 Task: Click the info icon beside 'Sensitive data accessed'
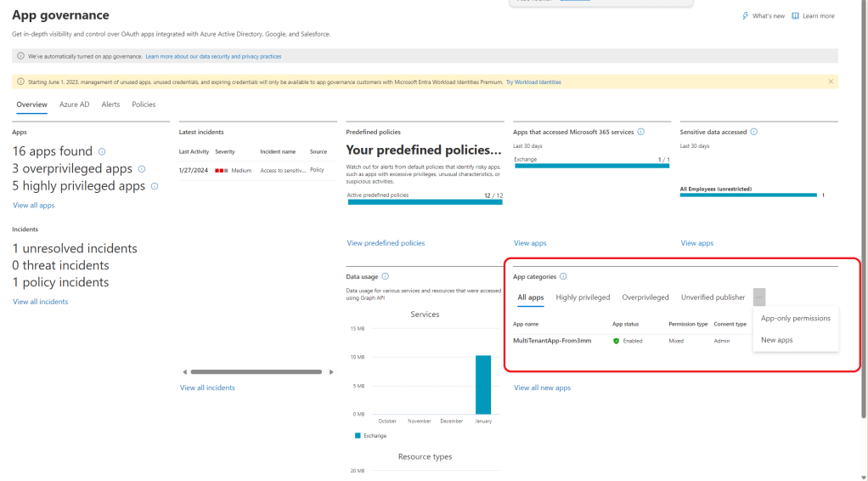(x=753, y=132)
